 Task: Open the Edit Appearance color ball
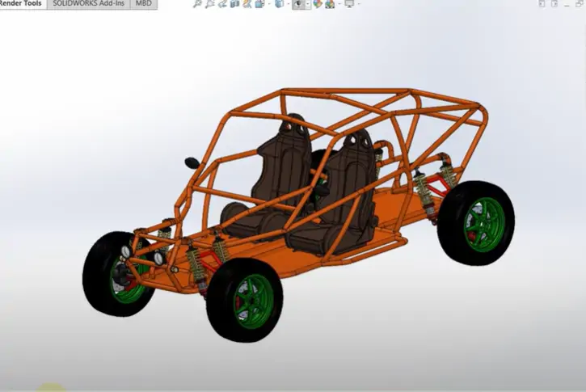click(318, 4)
